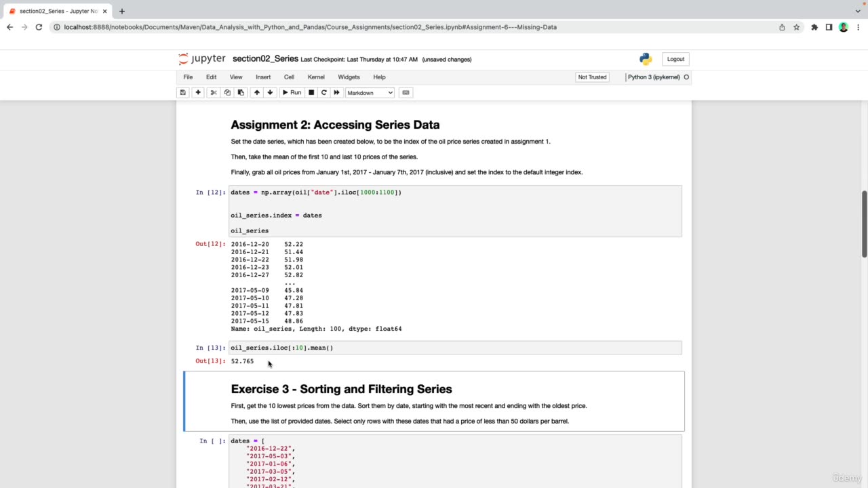This screenshot has height=488, width=868.
Task: Interrupt the kernel with the stop icon
Action: [x=311, y=93]
